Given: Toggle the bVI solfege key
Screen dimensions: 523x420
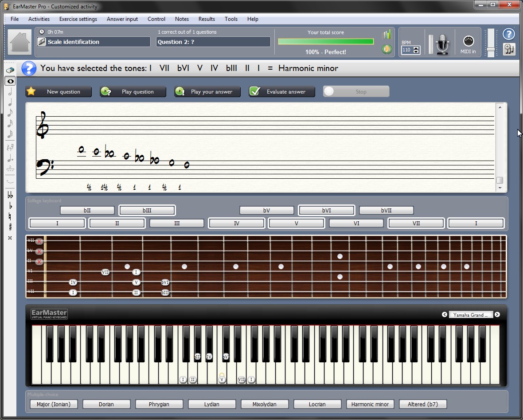Looking at the screenshot, I should [x=326, y=210].
